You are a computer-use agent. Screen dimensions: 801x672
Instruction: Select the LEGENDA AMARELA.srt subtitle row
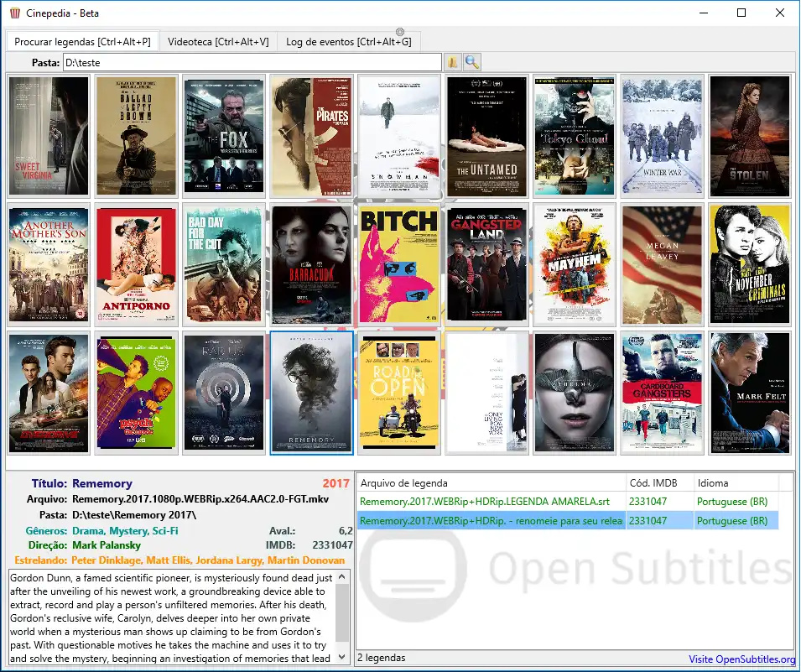click(x=568, y=502)
